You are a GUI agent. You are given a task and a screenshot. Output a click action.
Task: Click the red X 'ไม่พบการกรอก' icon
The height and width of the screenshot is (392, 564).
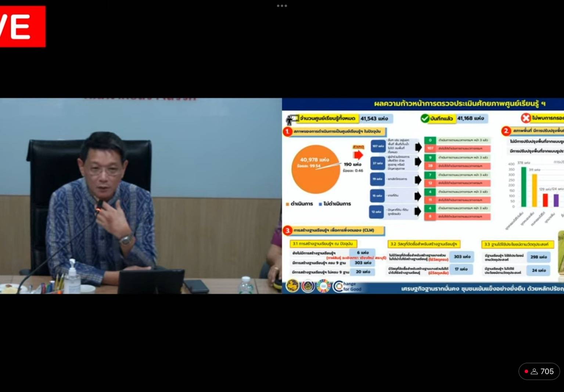526,119
